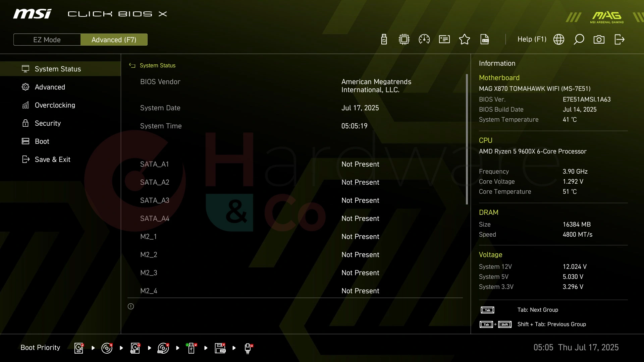
Task: Click the ID card profile icon
Action: point(444,40)
